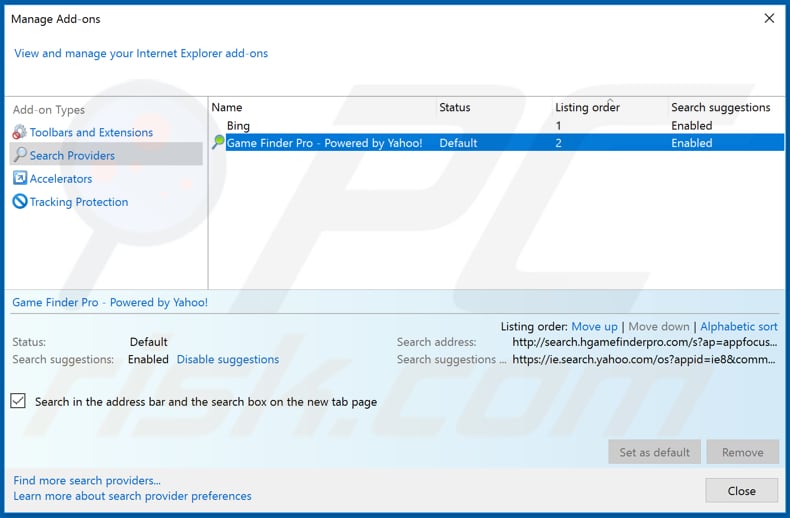790x518 pixels.
Task: Click Game Finder Pro's Enabled suggestions cell
Action: pyautogui.click(x=691, y=143)
